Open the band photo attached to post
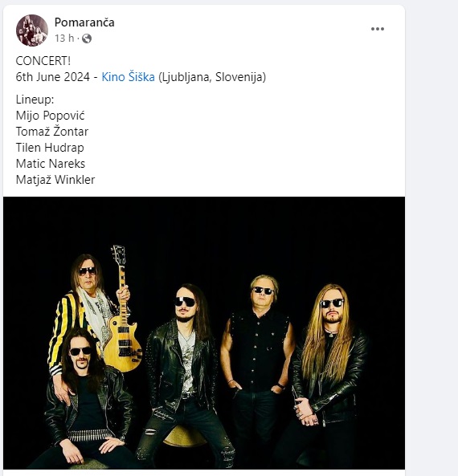Viewport: 458px width, 476px height. point(204,332)
